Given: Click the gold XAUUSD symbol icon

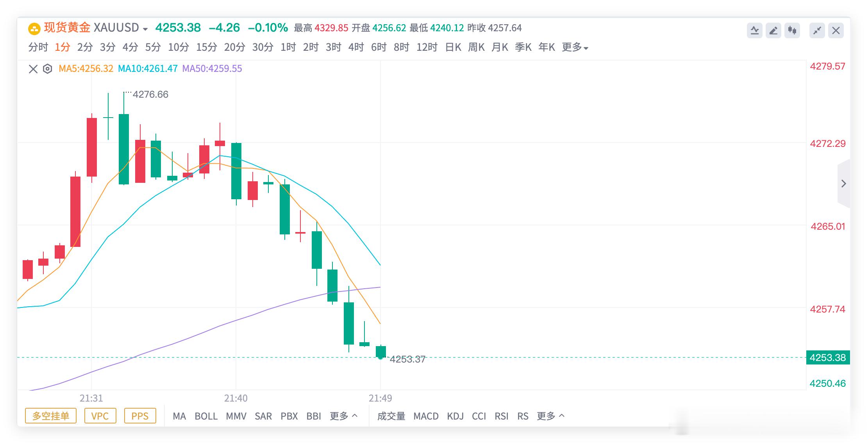Looking at the screenshot, I should click(x=34, y=29).
